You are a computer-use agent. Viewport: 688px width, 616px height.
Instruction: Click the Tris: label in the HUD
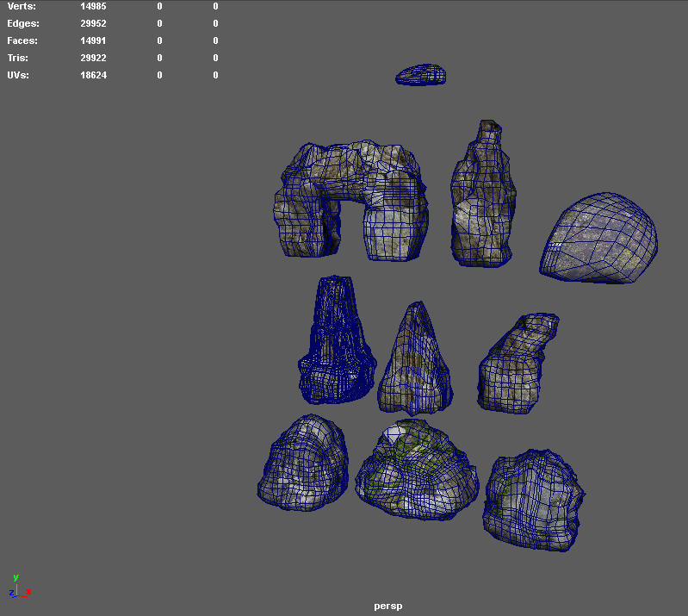click(x=17, y=58)
